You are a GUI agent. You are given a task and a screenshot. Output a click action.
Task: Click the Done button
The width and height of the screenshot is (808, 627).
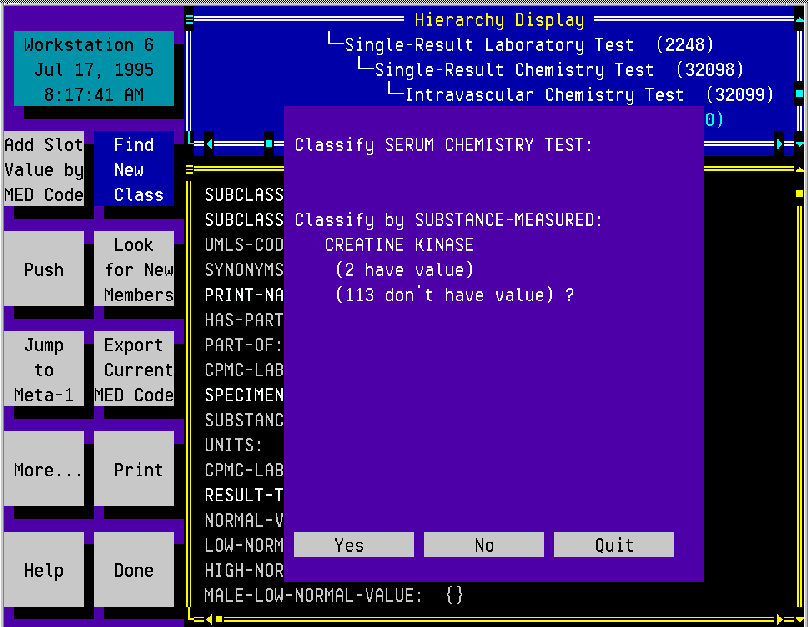click(134, 569)
